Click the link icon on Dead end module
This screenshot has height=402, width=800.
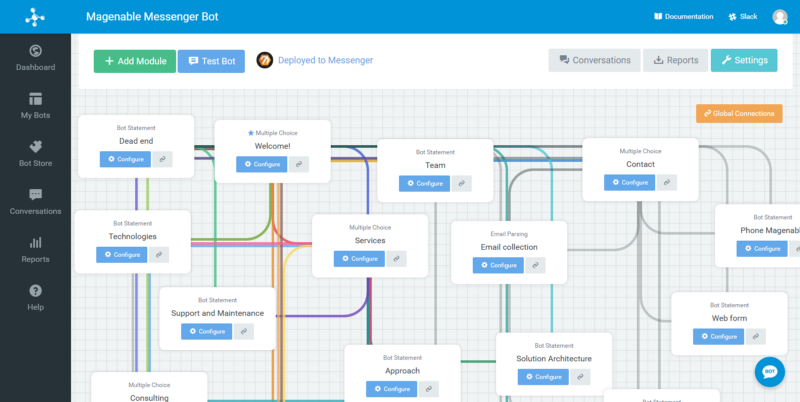click(162, 159)
